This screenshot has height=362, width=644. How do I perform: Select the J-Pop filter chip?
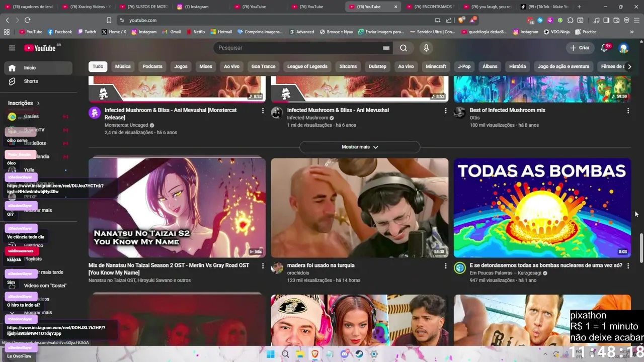(464, 66)
